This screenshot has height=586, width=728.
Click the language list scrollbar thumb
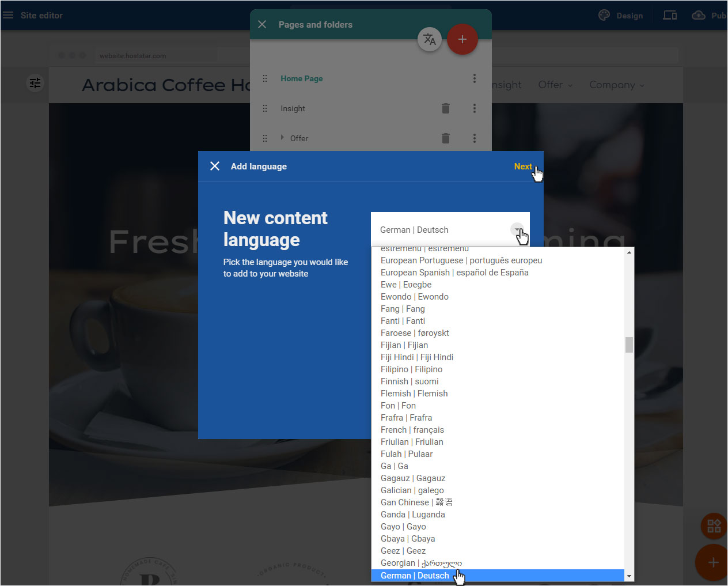click(629, 345)
